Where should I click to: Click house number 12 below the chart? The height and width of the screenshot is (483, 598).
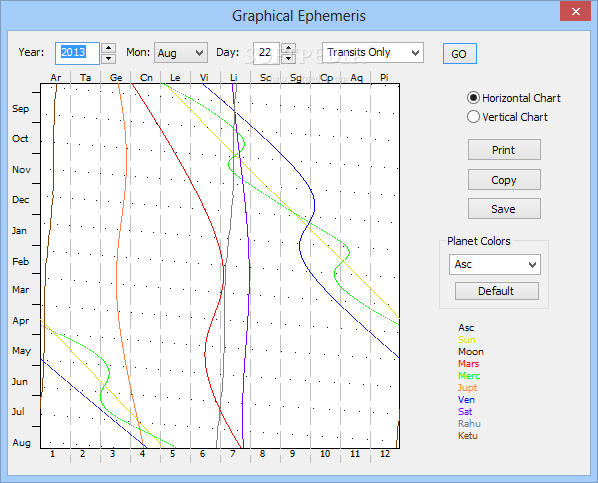pyautogui.click(x=385, y=454)
